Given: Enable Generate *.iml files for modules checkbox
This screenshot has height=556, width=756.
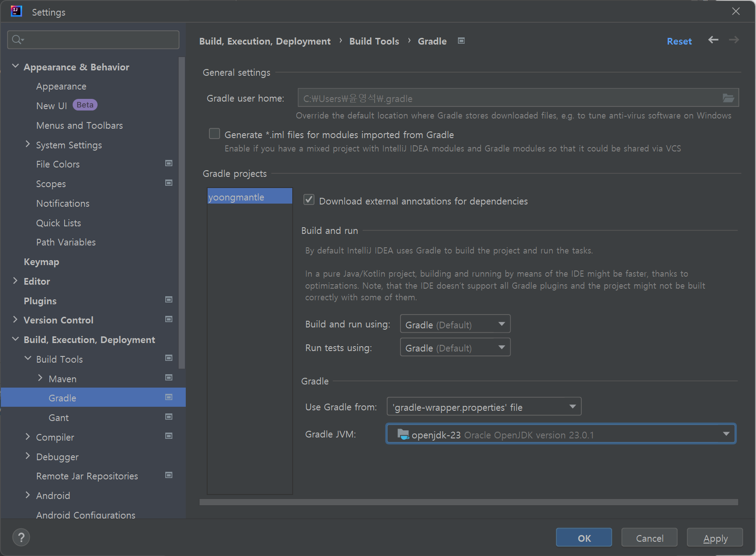Looking at the screenshot, I should point(215,134).
